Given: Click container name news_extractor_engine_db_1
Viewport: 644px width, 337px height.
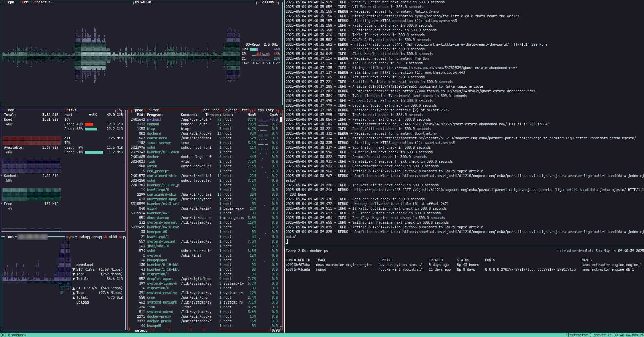Looking at the screenshot, I should [x=608, y=270].
